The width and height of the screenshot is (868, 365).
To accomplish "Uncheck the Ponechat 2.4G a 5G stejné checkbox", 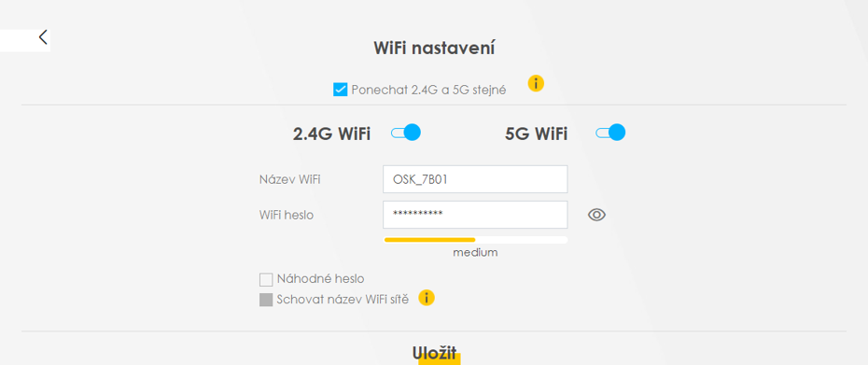I will click(340, 90).
